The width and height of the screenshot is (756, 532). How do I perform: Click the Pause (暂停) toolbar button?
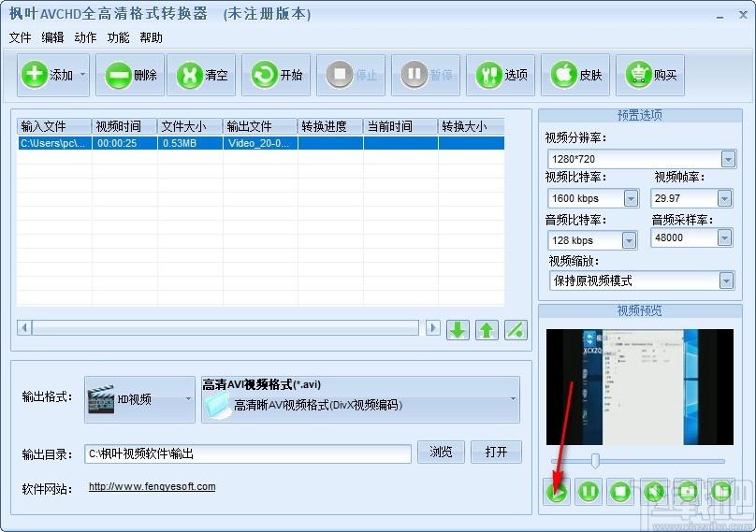tap(426, 75)
